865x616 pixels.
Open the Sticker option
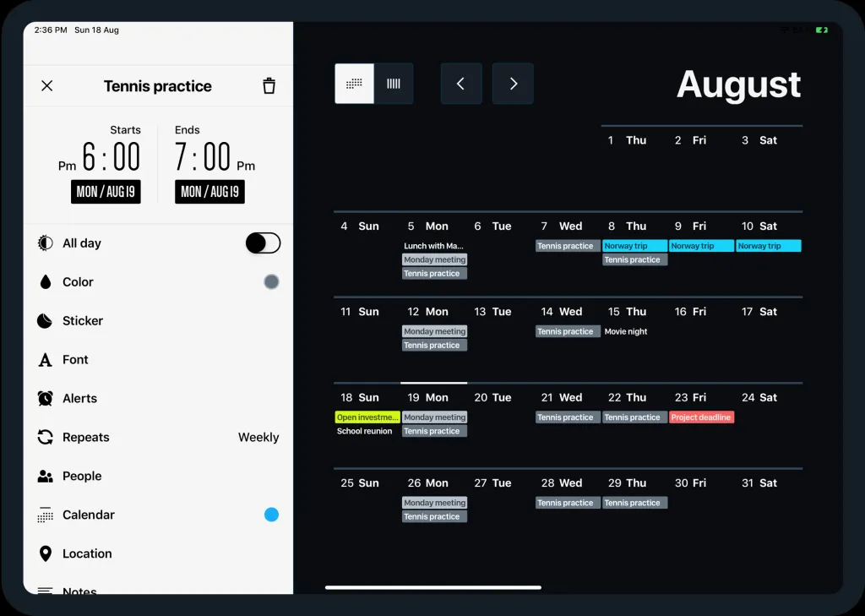[x=82, y=321]
